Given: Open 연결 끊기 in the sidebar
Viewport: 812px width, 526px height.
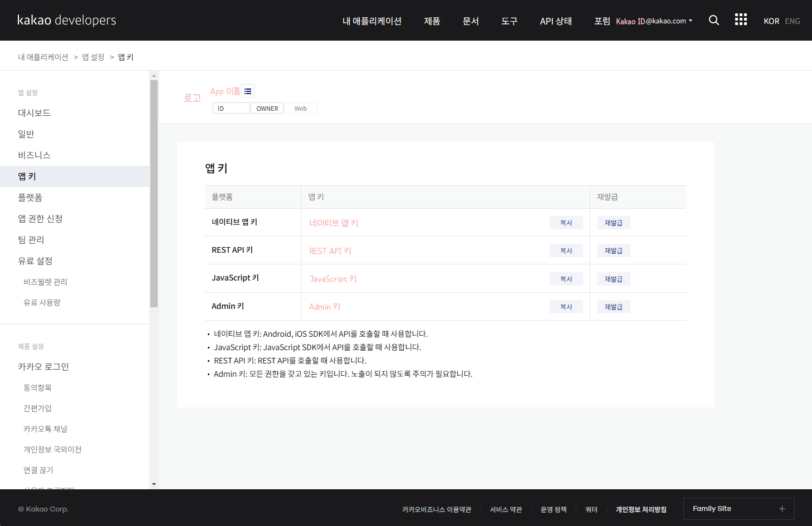Looking at the screenshot, I should pyautogui.click(x=38, y=470).
